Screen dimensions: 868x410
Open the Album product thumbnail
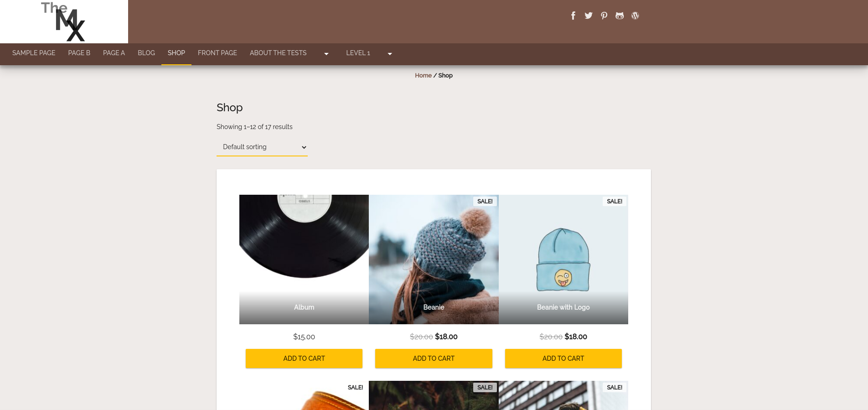pyautogui.click(x=304, y=259)
